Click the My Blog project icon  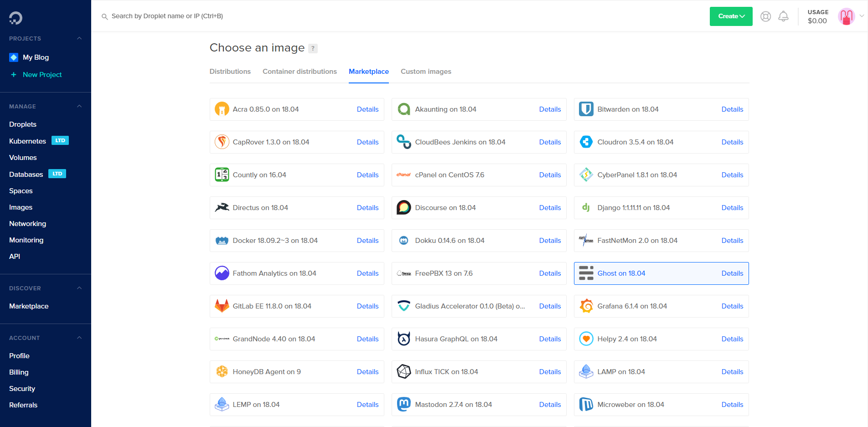[x=14, y=57]
